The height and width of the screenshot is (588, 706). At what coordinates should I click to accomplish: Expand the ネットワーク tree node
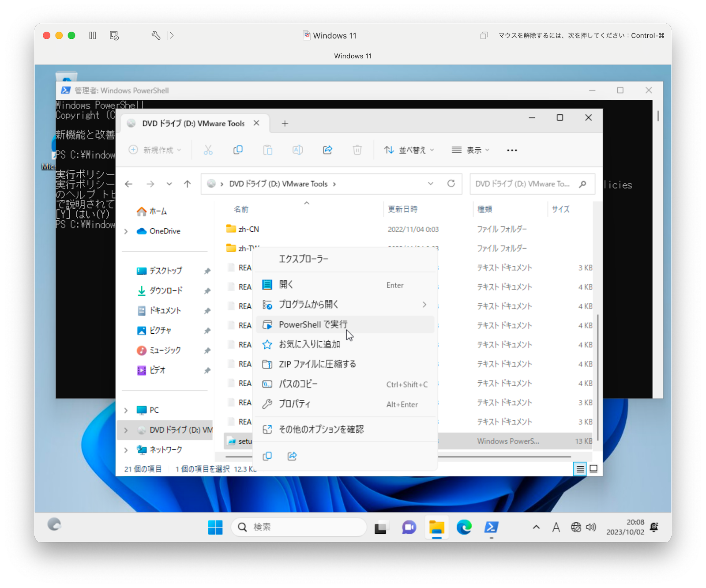(x=126, y=450)
